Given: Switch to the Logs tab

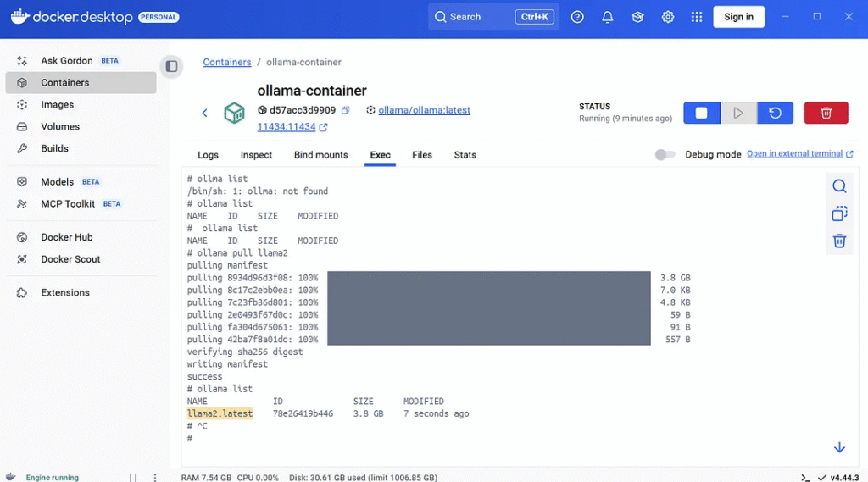Looking at the screenshot, I should (208, 155).
